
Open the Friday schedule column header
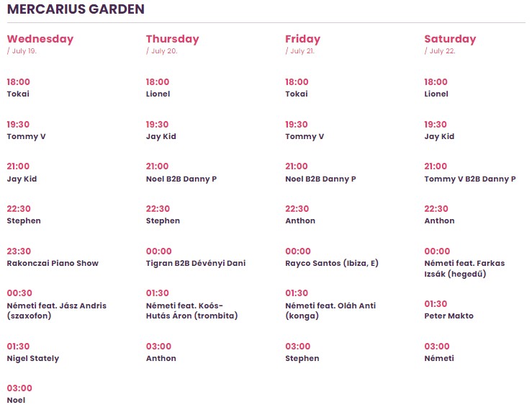(x=302, y=39)
